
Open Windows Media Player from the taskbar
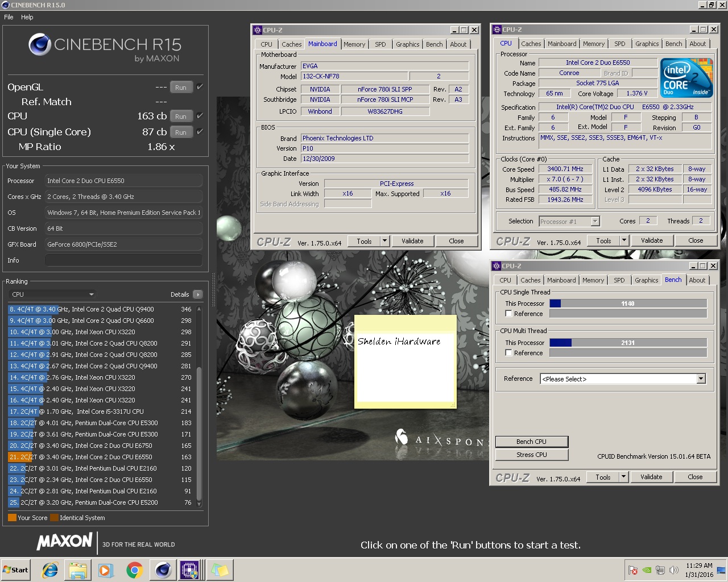106,570
